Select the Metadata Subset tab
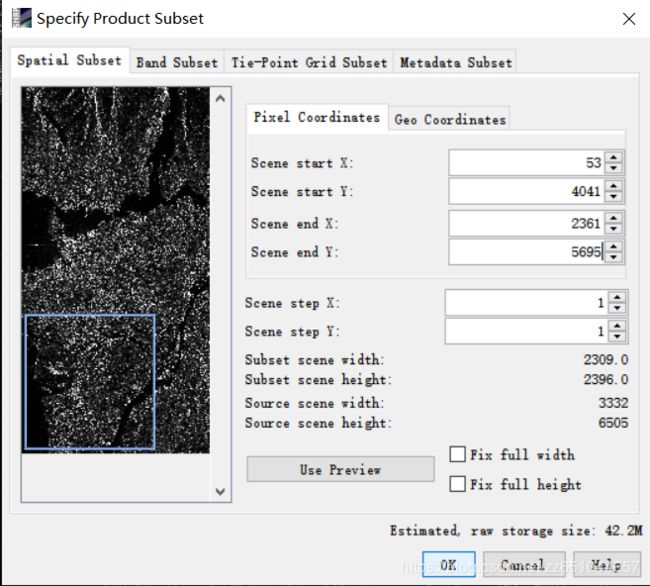Screen dimensions: 650x586 (455, 63)
